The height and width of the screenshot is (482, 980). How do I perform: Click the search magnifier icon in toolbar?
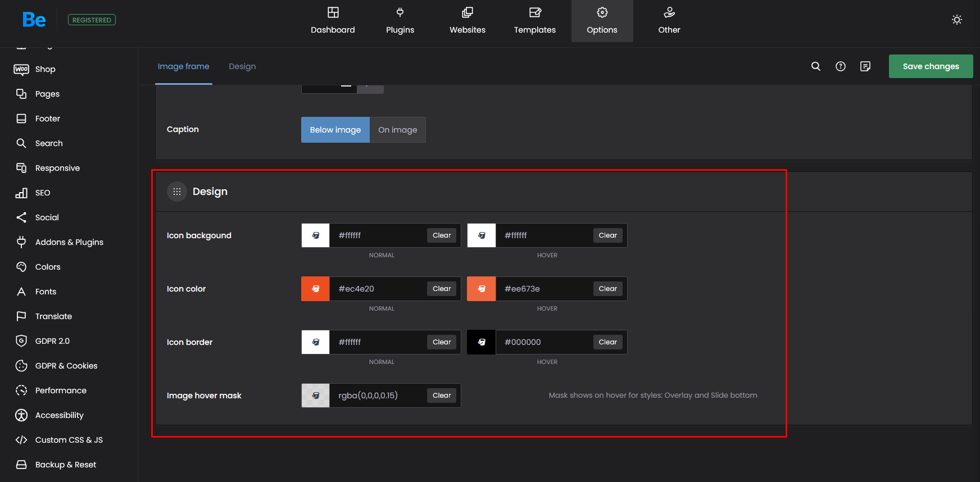pyautogui.click(x=816, y=66)
